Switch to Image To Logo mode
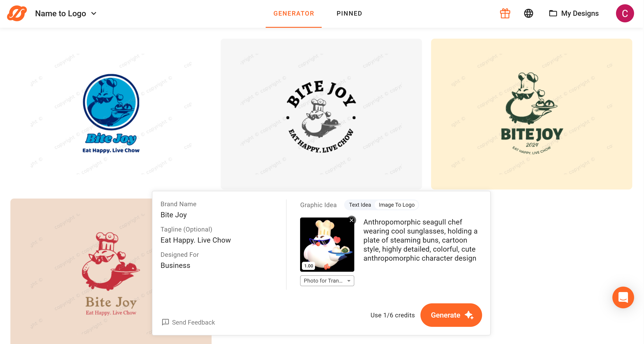The width and height of the screenshot is (644, 344). [396, 205]
